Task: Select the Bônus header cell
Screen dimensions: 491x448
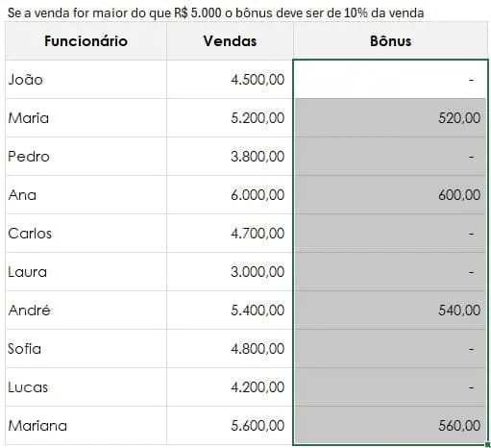Action: point(390,41)
